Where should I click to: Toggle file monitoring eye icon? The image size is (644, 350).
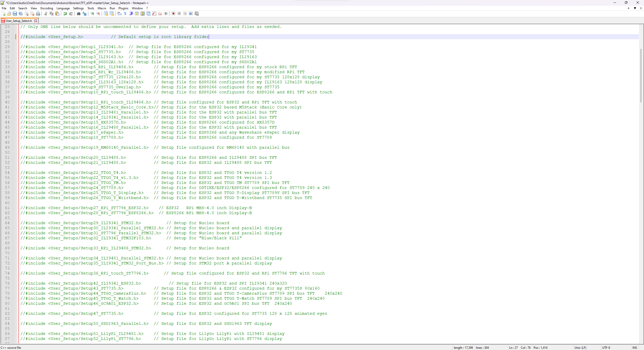tap(166, 14)
